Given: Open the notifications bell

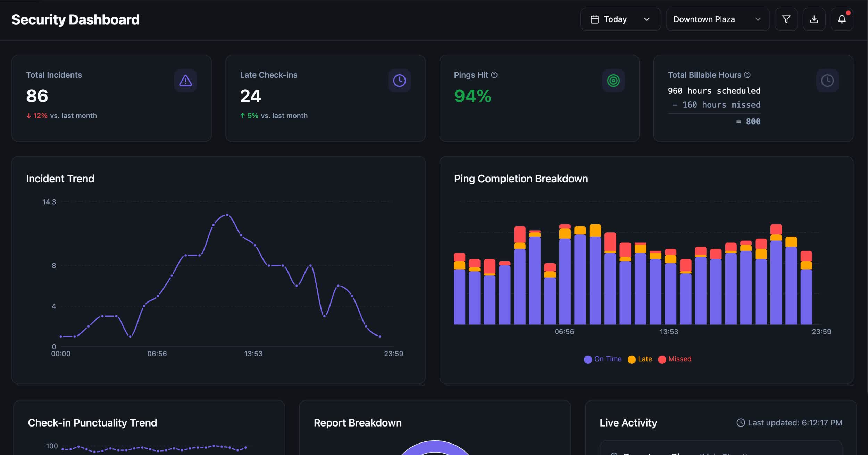Looking at the screenshot, I should point(842,19).
